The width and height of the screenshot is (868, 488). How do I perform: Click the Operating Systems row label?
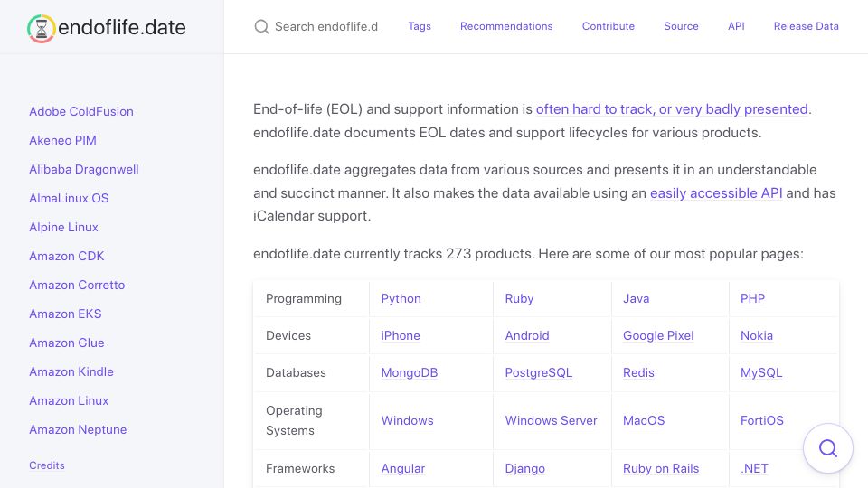pyautogui.click(x=294, y=420)
